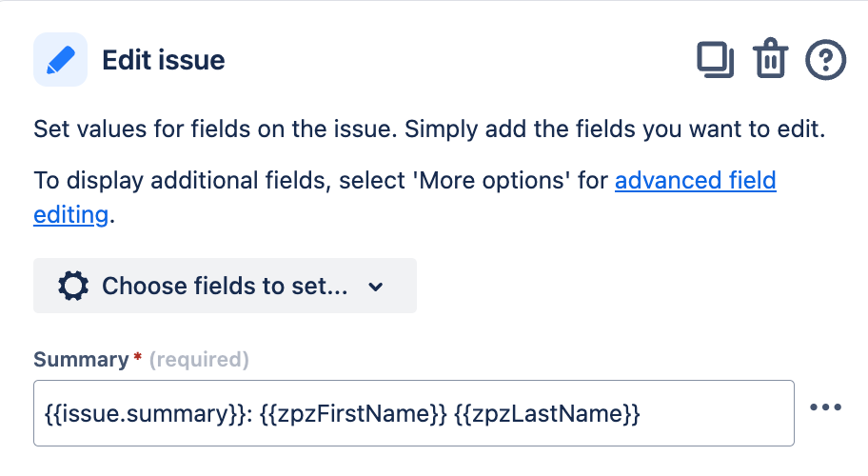
Task: Focus the Summary text input field
Action: [714, 413]
